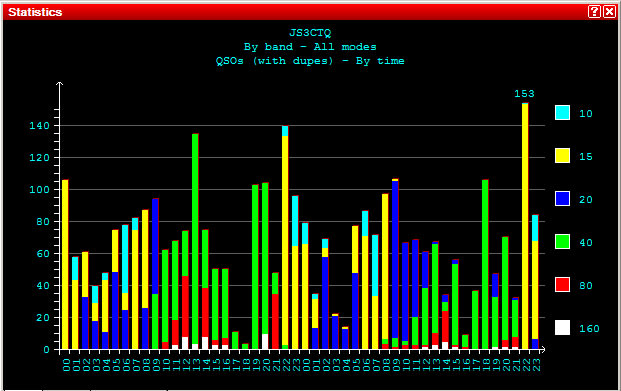Viewport: 621px width, 391px height.
Task: Click the 'By band - All modes' subtitle
Action: pos(310,47)
